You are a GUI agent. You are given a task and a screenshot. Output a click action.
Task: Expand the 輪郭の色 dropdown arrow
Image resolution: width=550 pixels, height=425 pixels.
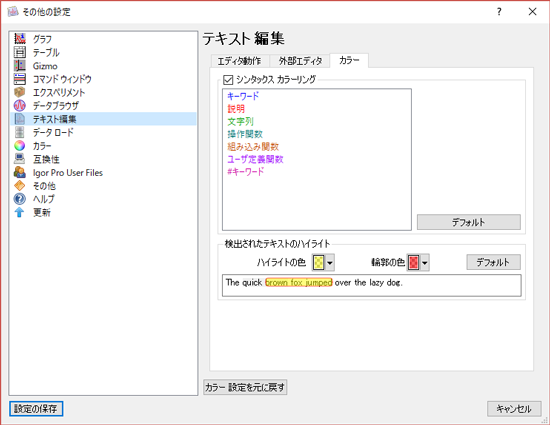425,263
